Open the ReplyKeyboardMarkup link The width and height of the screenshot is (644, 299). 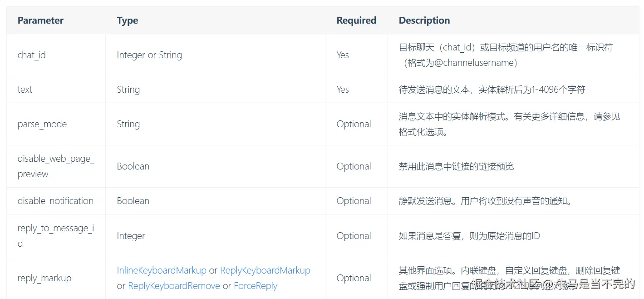pos(265,270)
